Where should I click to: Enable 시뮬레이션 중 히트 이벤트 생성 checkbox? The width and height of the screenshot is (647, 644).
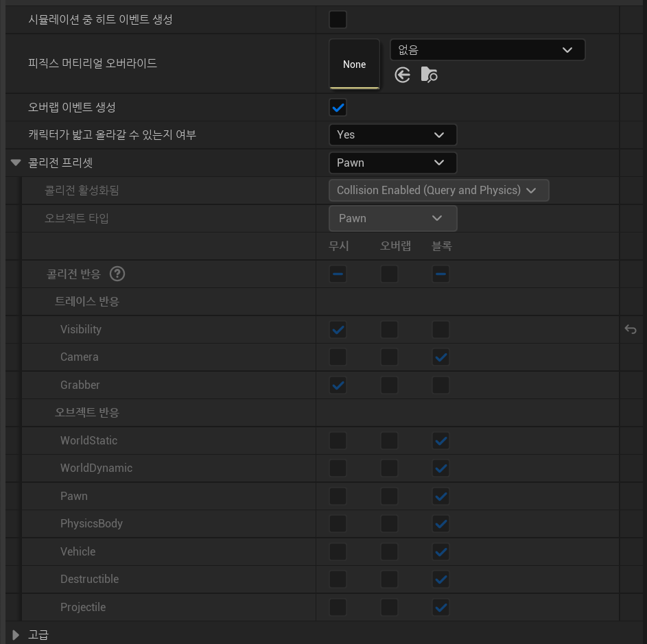[x=338, y=19]
